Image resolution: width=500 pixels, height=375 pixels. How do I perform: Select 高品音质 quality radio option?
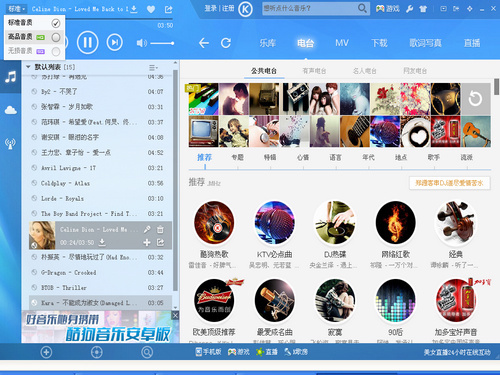[56, 37]
